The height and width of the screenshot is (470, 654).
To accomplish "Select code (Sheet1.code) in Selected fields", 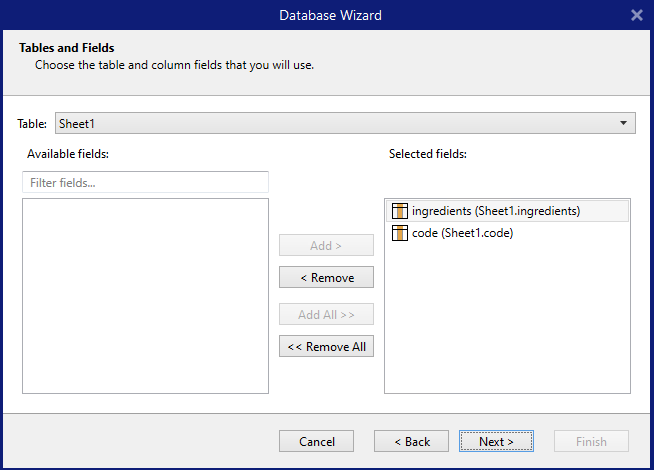I will [x=462, y=233].
